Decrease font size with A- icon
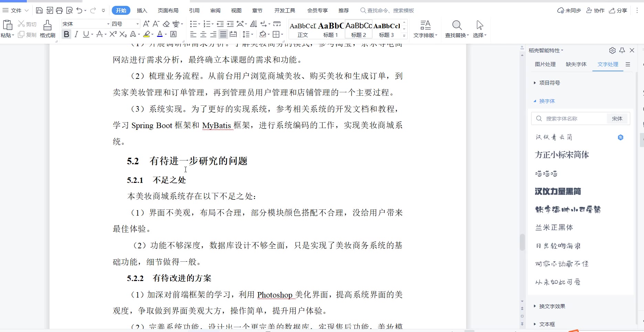This screenshot has width=644, height=332. [x=156, y=24]
